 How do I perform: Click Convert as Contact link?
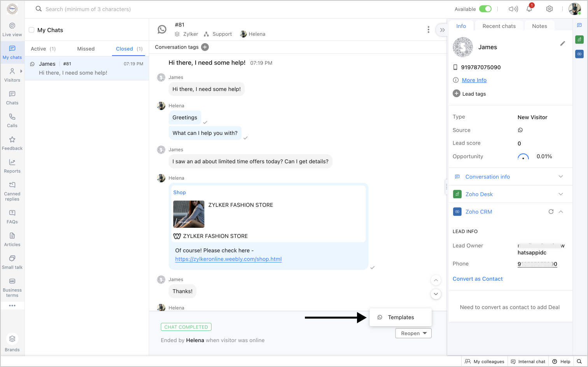(478, 279)
